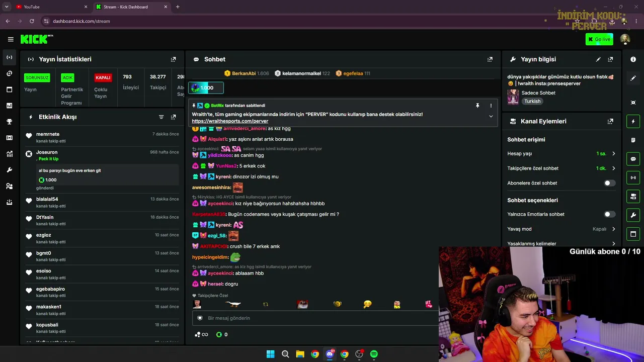
Task: Switch to the YouTube browser tab
Action: click(50, 7)
